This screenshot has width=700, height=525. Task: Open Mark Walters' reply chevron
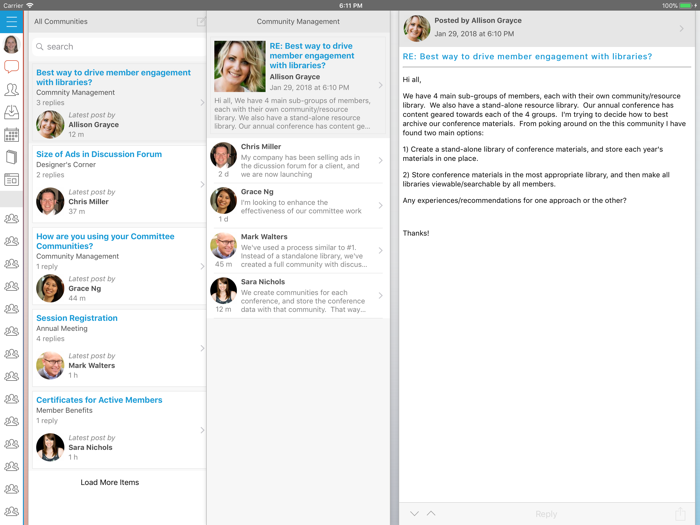pos(380,250)
